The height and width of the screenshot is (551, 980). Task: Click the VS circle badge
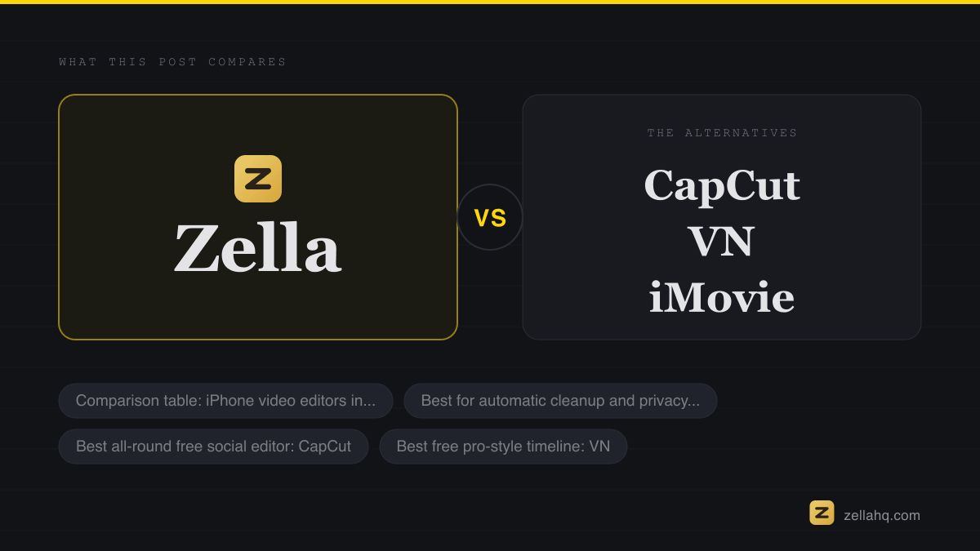pyautogui.click(x=490, y=217)
